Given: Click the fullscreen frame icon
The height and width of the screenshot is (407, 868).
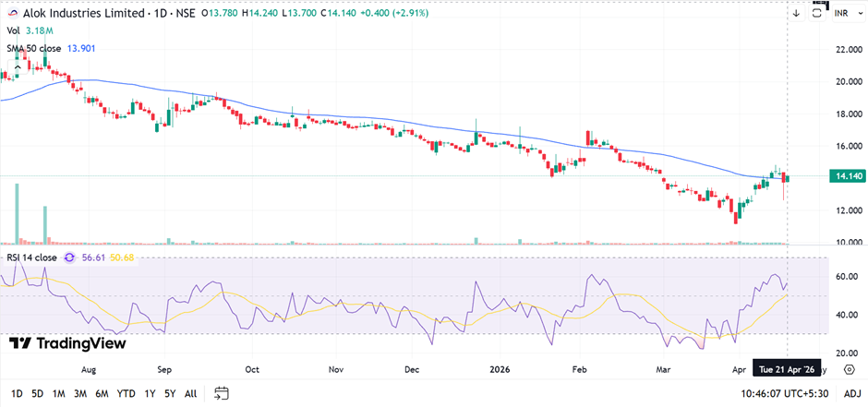Looking at the screenshot, I should coord(817,13).
